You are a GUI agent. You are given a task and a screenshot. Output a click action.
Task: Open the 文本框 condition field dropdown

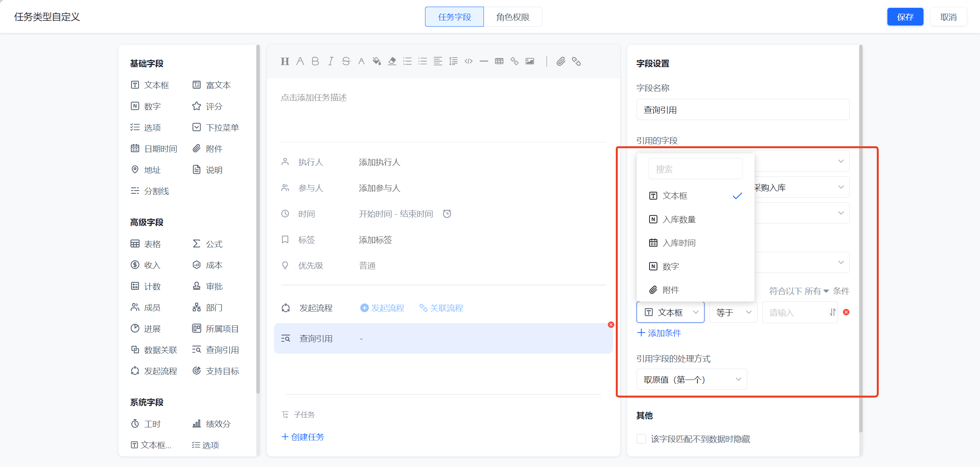[x=670, y=313]
